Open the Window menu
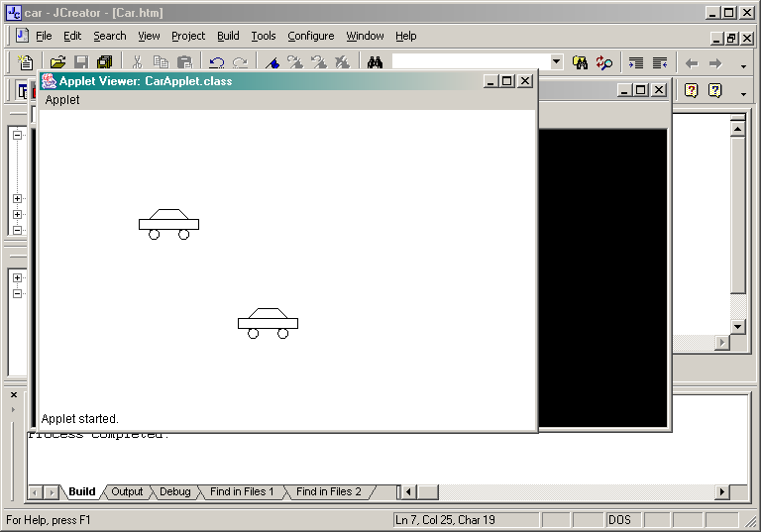 (x=365, y=36)
